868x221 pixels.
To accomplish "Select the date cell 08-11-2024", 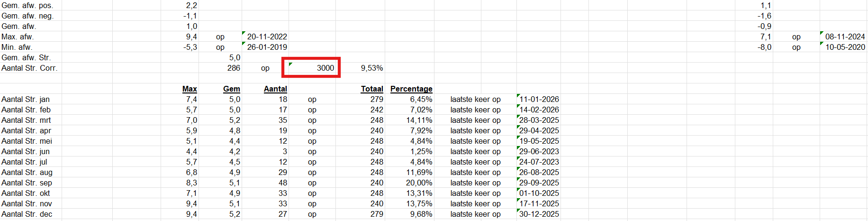I will (845, 37).
